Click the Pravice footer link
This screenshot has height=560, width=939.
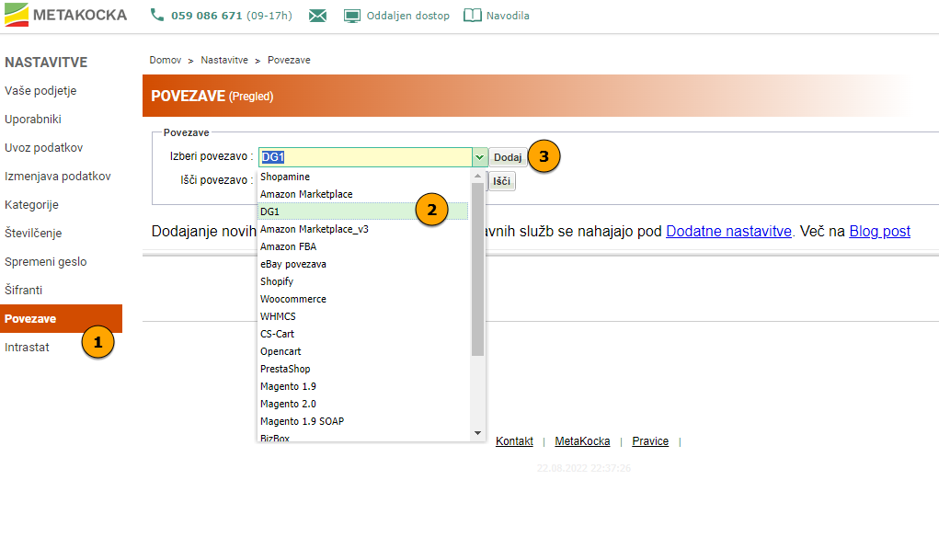click(x=650, y=441)
